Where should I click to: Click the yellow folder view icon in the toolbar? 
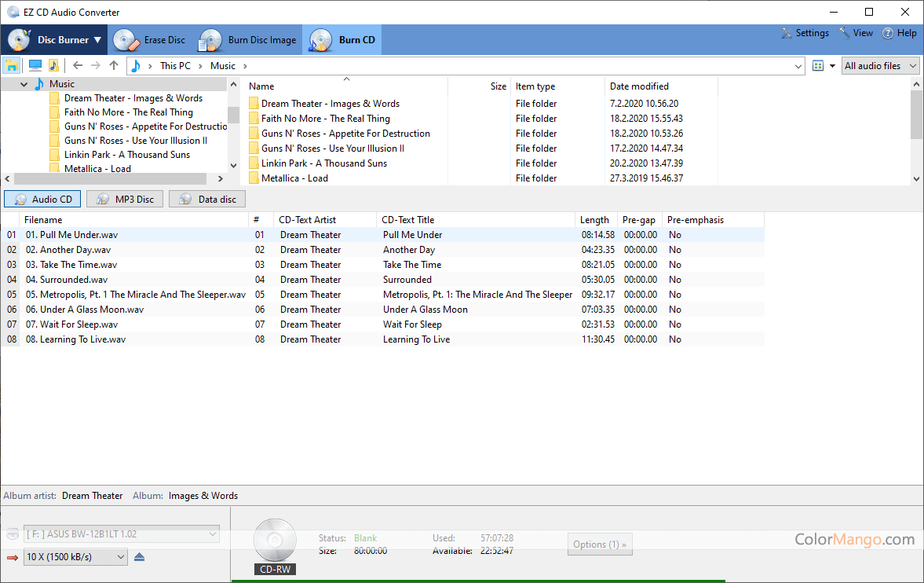point(11,65)
